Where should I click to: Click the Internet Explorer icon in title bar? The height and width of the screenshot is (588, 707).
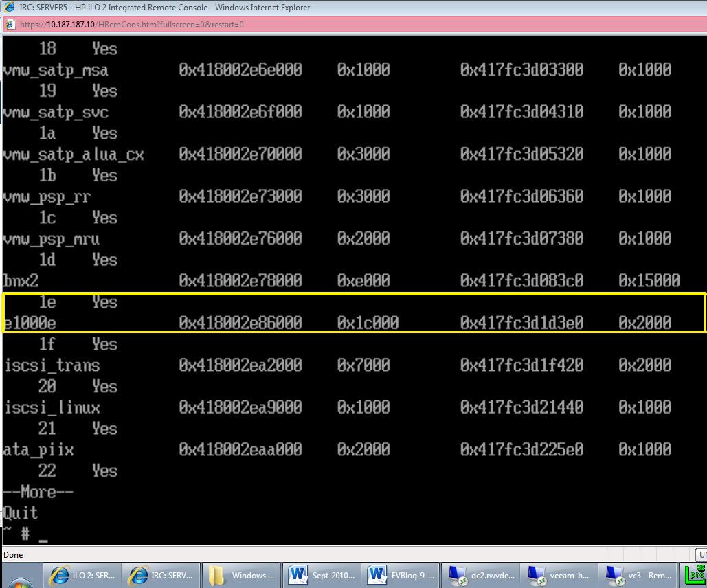pos(10,8)
